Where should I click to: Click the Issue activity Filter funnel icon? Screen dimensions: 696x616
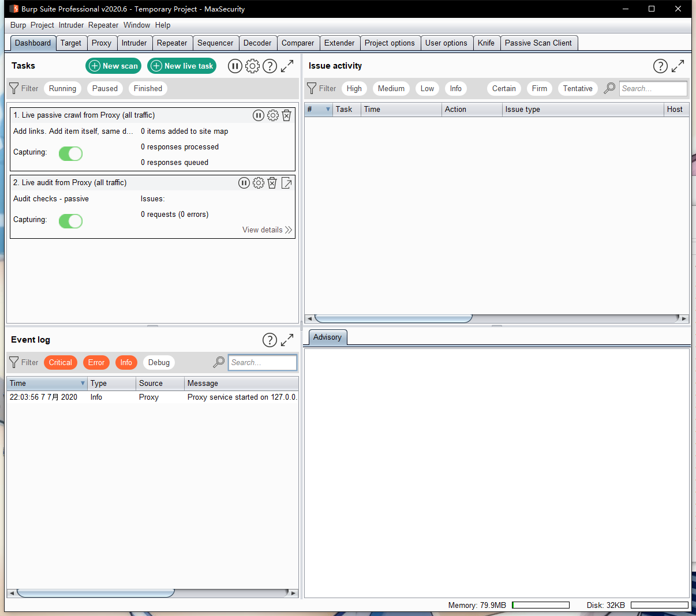tap(312, 88)
